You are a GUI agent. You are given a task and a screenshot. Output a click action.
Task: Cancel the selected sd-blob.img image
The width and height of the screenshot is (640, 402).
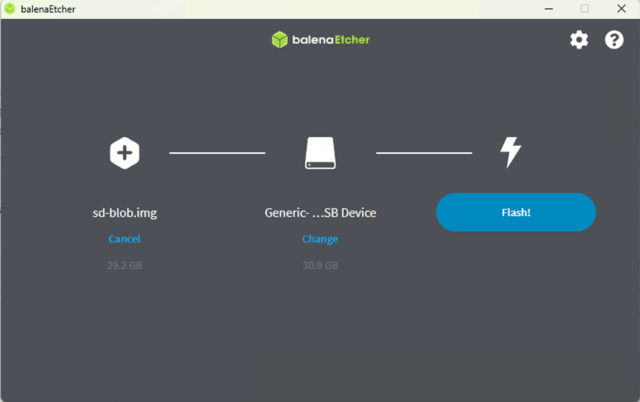124,239
